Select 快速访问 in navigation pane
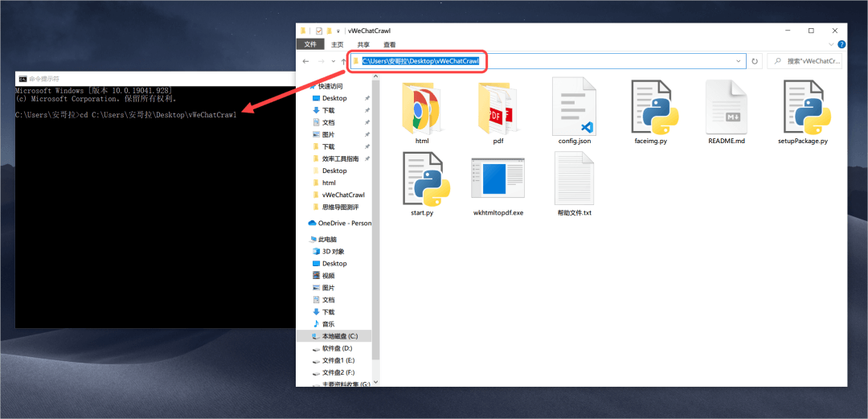Screen dimensions: 868x419 tap(325, 86)
